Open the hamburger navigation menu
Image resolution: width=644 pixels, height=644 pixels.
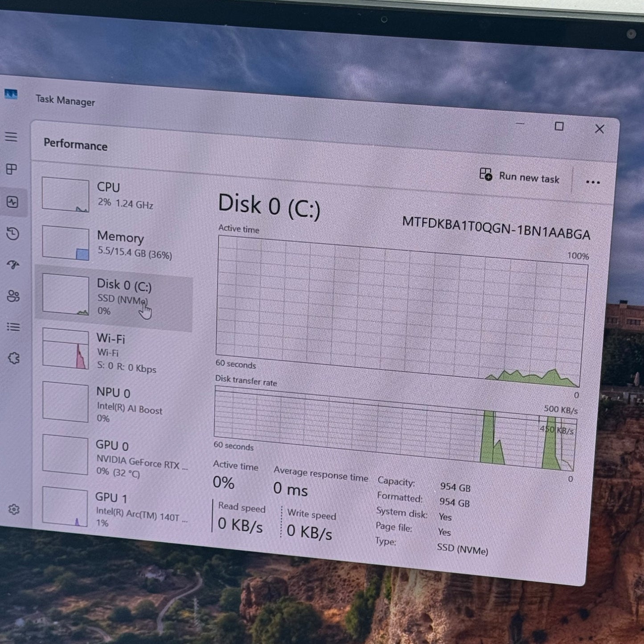click(x=12, y=137)
